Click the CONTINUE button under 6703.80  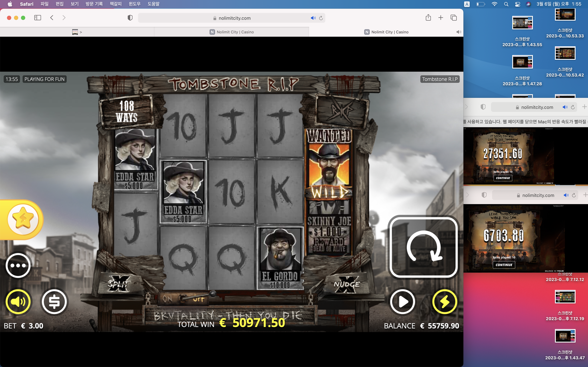[504, 265]
